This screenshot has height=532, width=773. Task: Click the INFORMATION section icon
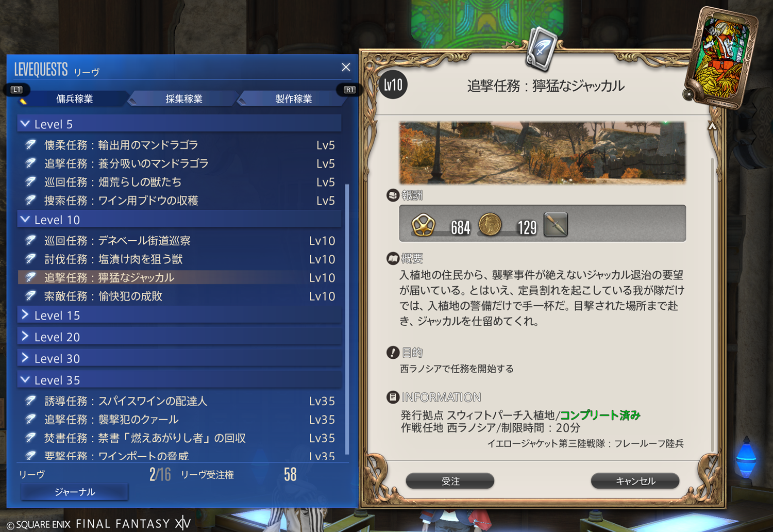[x=393, y=397]
